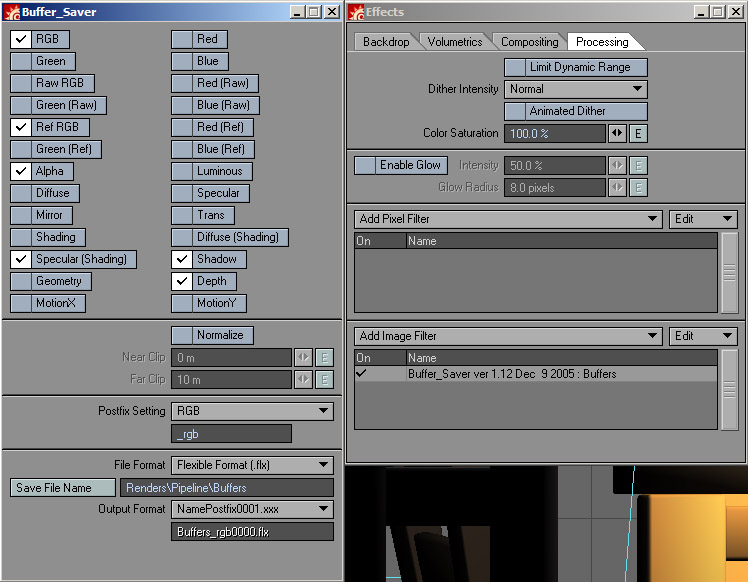Click Buffer_Saver window title icon
748x582 pixels.
click(12, 12)
